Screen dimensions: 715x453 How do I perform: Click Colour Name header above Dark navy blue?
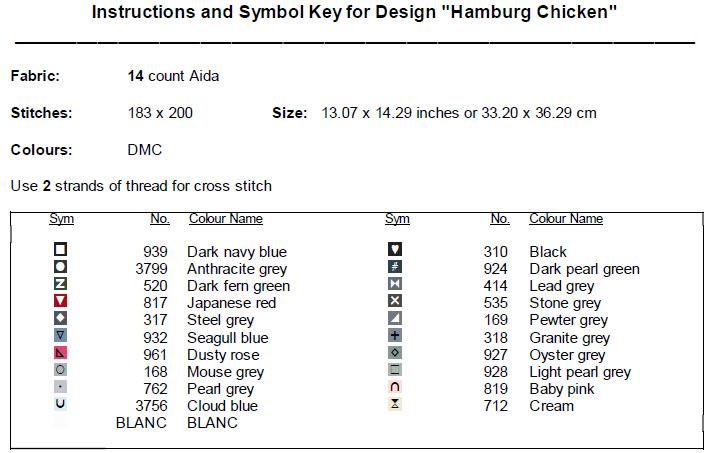tap(225, 219)
